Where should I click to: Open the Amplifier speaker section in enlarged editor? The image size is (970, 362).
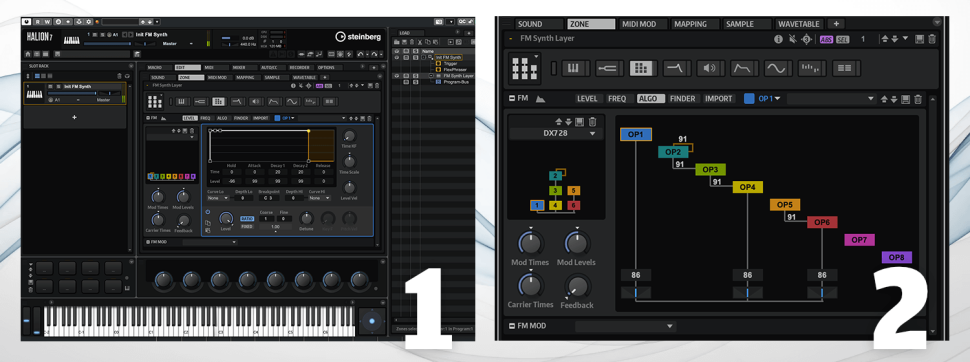point(710,68)
